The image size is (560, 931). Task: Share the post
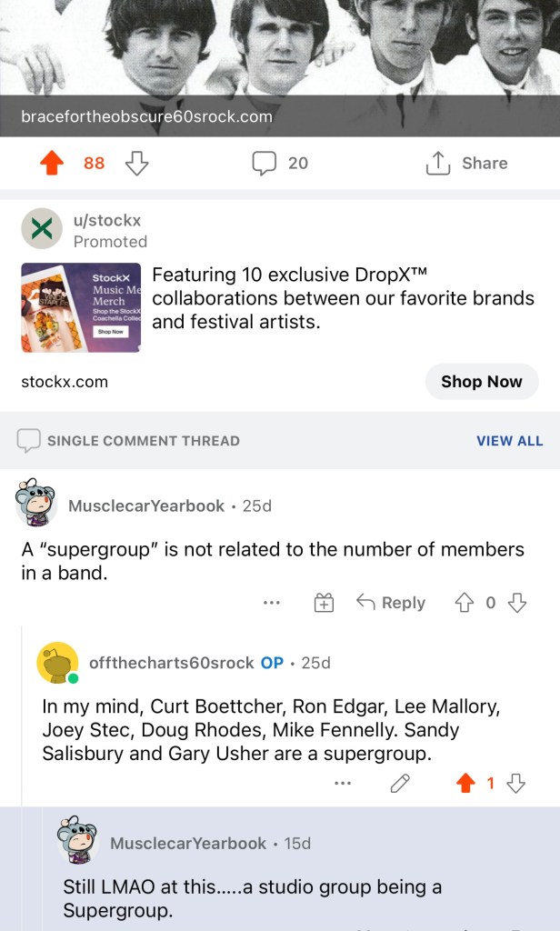(x=466, y=164)
